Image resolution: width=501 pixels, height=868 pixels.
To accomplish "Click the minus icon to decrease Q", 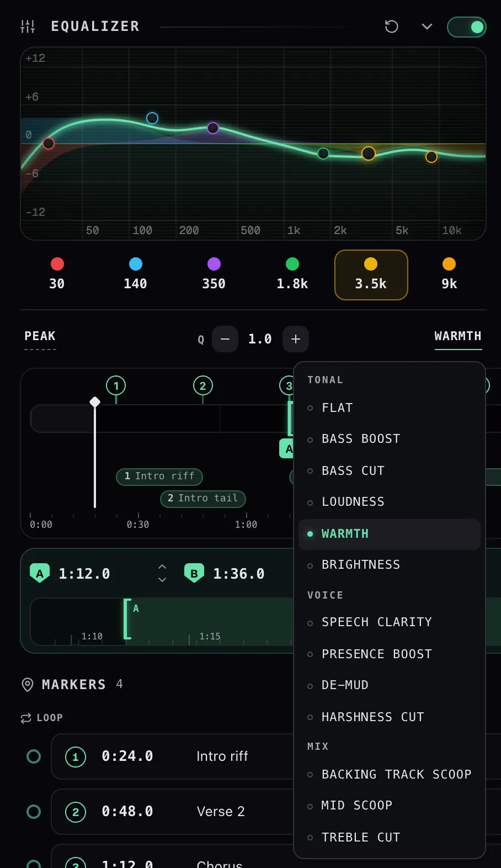I will pos(225,339).
